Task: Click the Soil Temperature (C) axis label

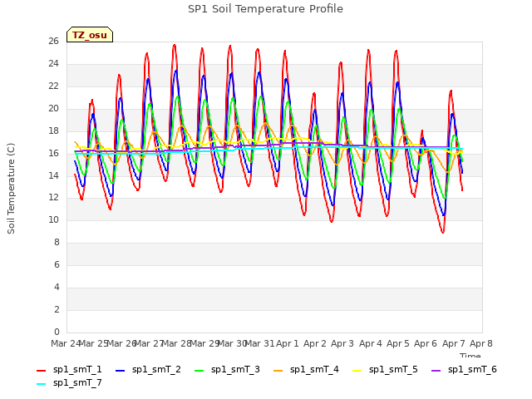Action: pos(11,189)
